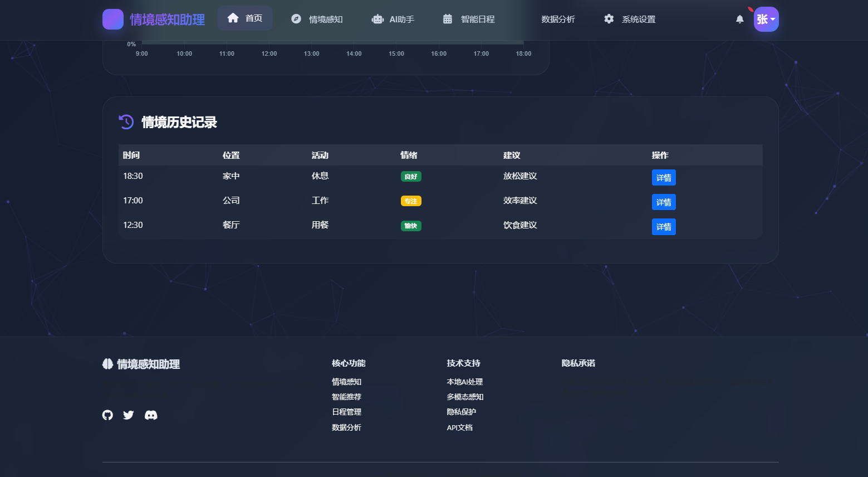The image size is (868, 477).
Task: Click the home icon in the 首页 tab
Action: (x=233, y=17)
